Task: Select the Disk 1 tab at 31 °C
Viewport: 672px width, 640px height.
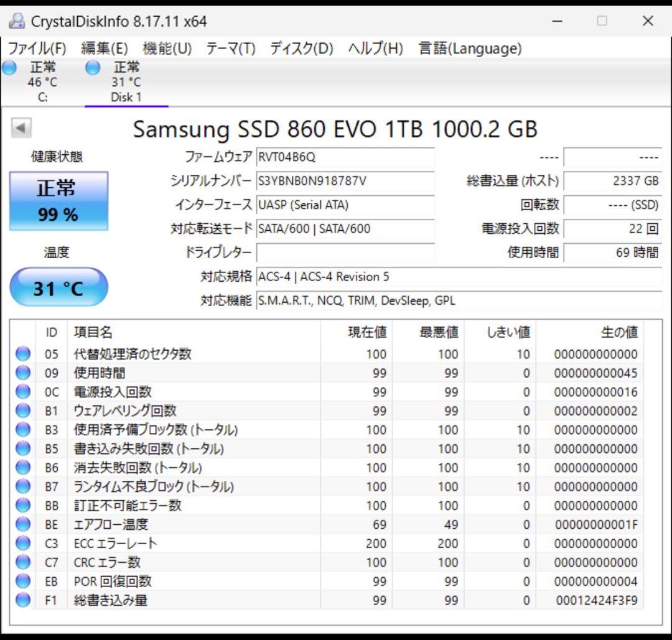Action: pyautogui.click(x=126, y=82)
